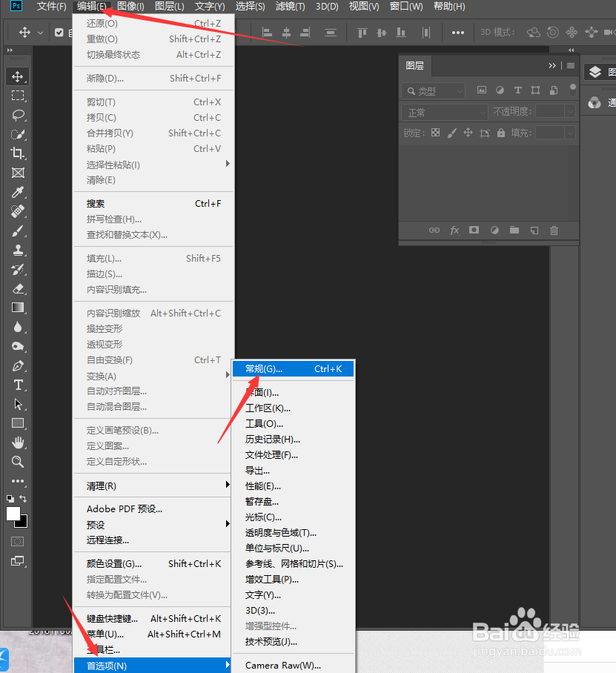The width and height of the screenshot is (616, 673).
Task: Select the Eyedropper tool
Action: point(18,191)
